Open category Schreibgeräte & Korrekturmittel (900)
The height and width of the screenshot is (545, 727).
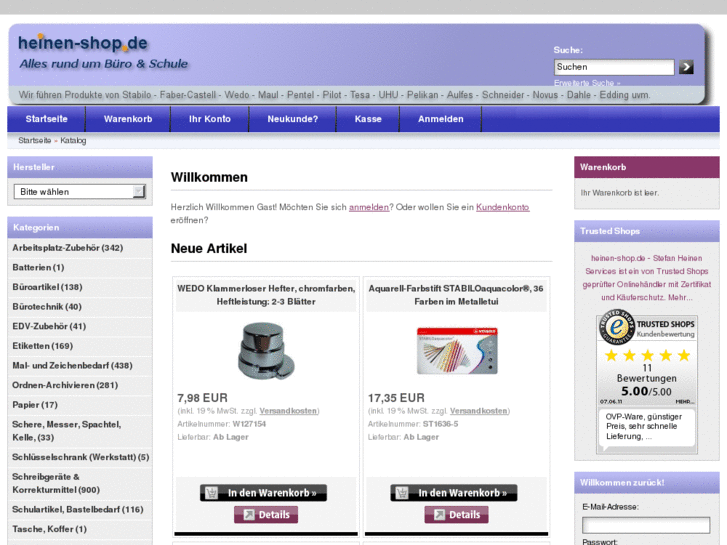[x=56, y=483]
